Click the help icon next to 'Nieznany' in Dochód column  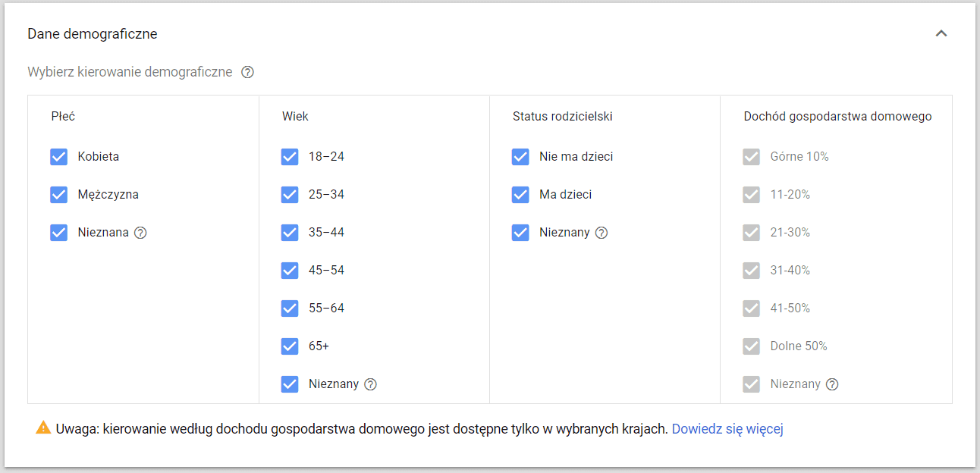click(833, 384)
